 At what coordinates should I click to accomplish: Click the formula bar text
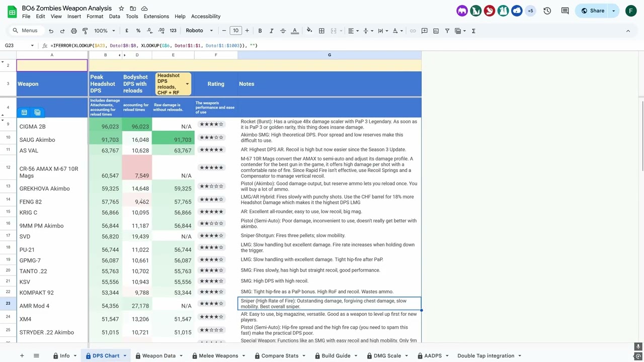(x=154, y=45)
